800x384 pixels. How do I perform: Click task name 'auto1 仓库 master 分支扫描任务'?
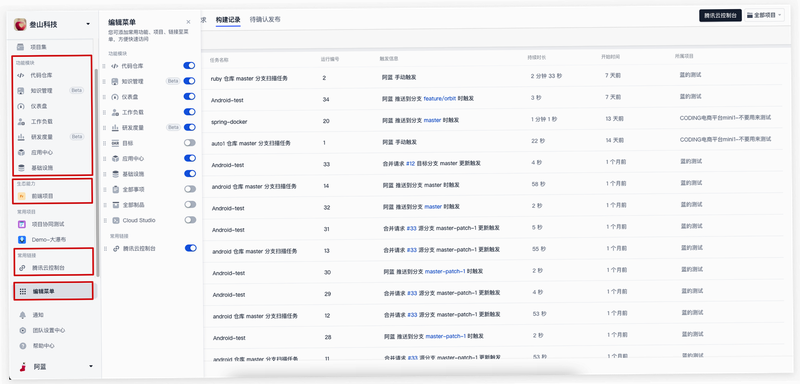[x=251, y=143]
